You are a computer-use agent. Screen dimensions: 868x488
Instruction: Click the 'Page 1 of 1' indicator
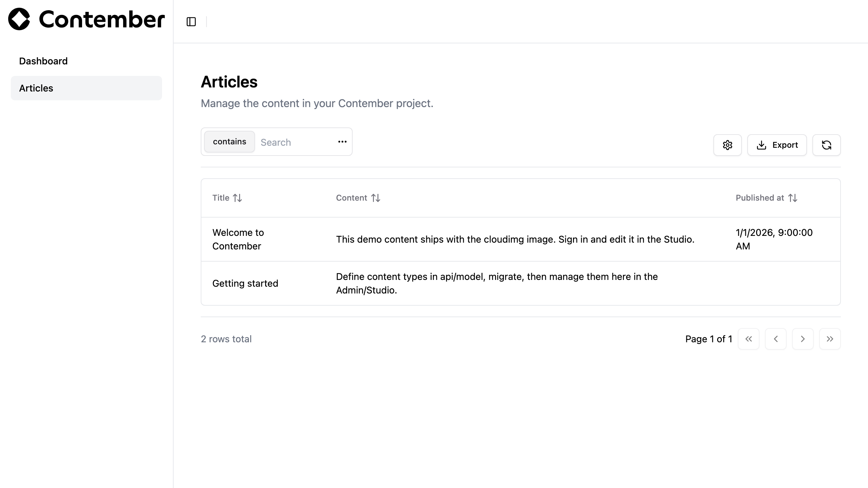pyautogui.click(x=709, y=339)
